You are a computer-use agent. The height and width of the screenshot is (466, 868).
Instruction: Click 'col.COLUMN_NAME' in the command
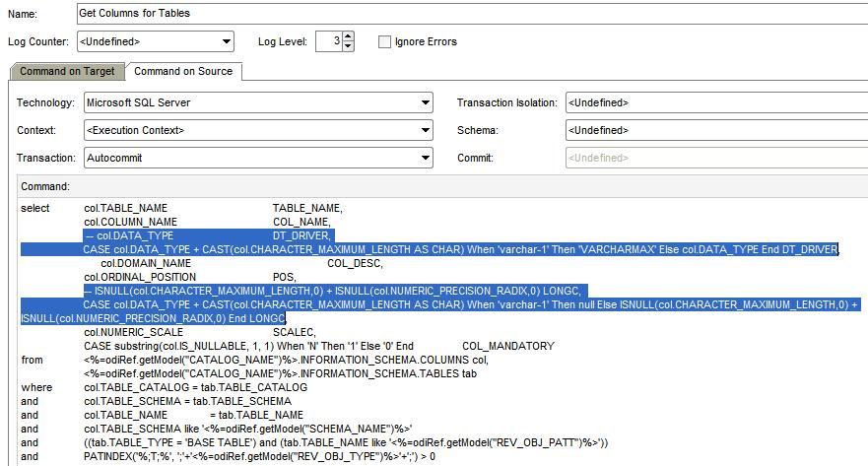pyautogui.click(x=131, y=222)
